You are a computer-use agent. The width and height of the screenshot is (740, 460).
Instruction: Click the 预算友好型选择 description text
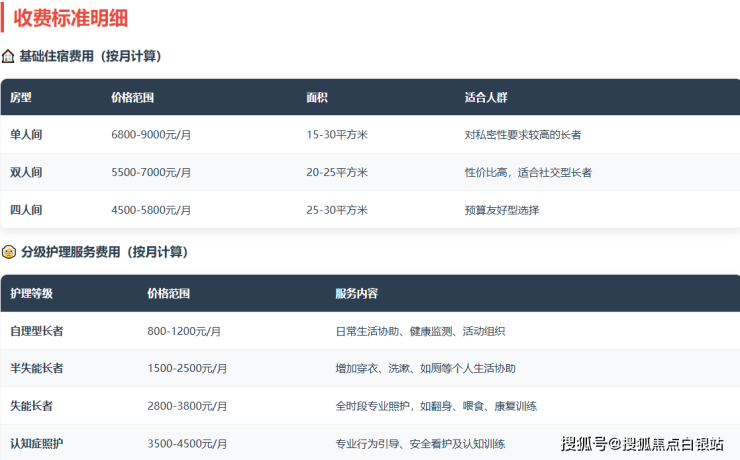click(502, 210)
